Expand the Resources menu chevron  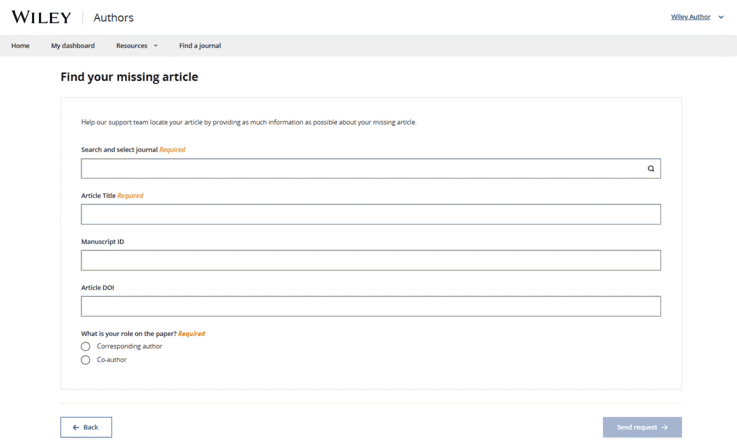(x=156, y=46)
